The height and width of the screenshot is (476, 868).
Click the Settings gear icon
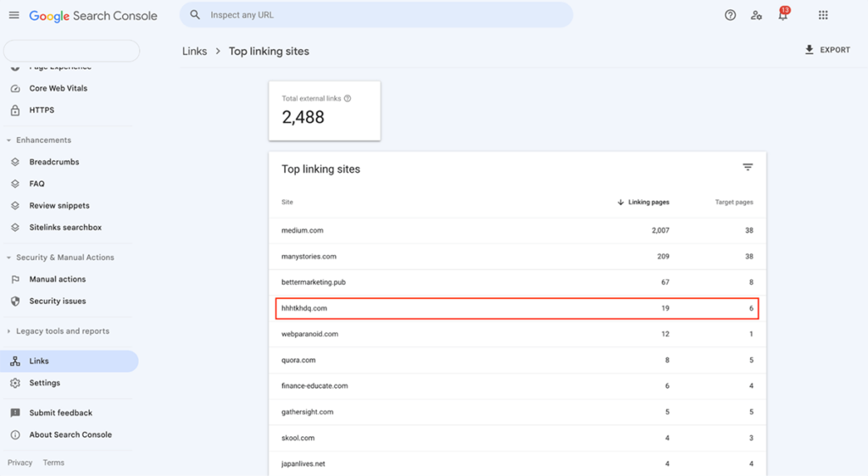(x=15, y=383)
